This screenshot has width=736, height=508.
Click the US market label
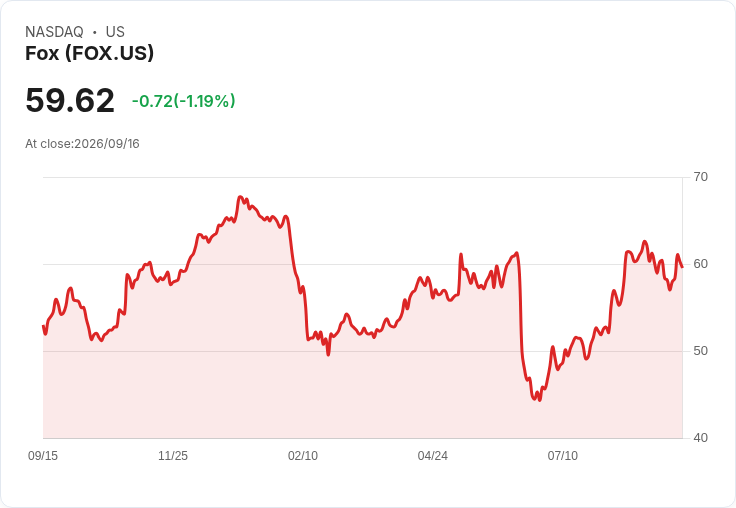tap(115, 32)
